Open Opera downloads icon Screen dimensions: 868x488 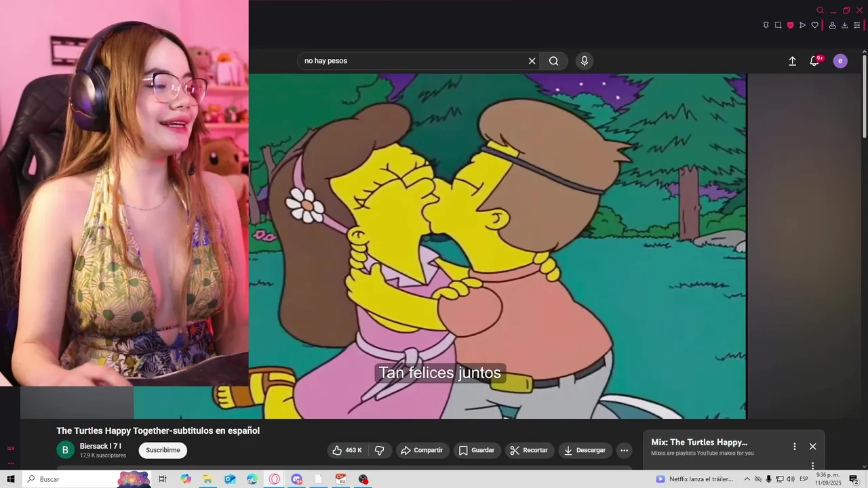click(844, 25)
